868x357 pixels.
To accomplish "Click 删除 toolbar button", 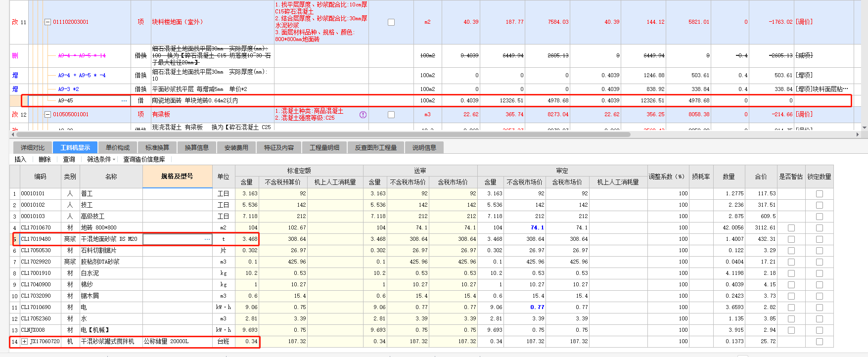I will pyautogui.click(x=45, y=159).
